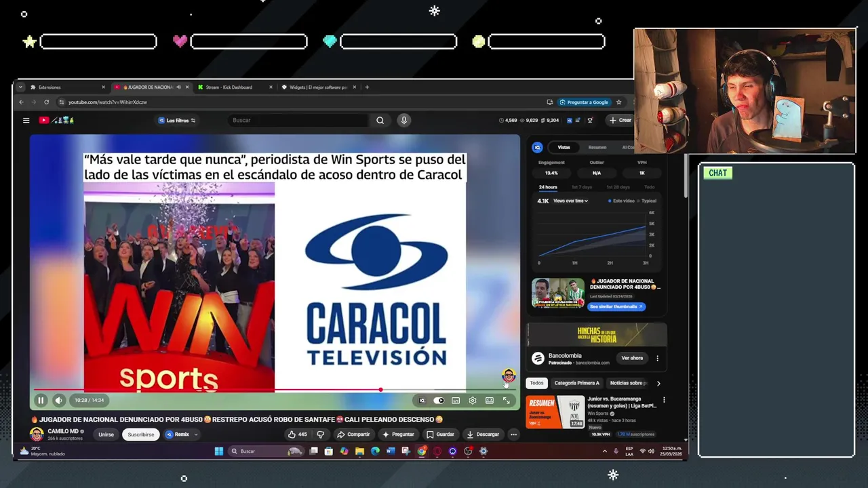Image resolution: width=868 pixels, height=488 pixels.
Task: Dislike the video
Action: pyautogui.click(x=321, y=434)
